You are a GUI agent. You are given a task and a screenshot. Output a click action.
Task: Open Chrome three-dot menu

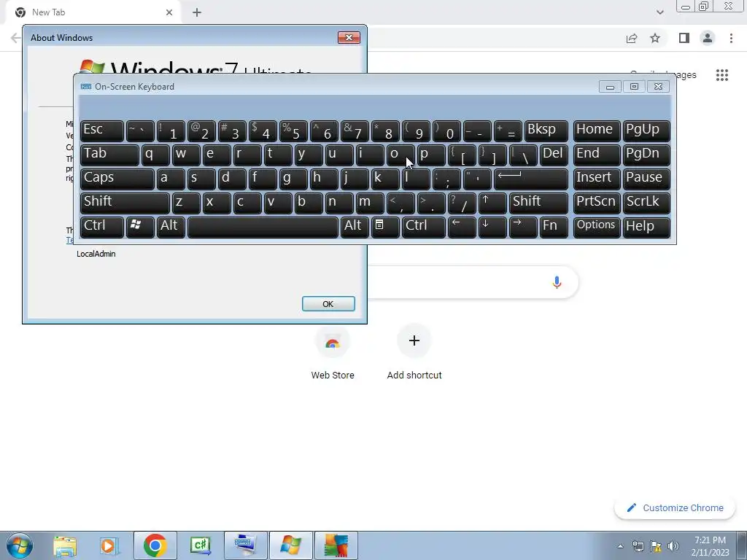(731, 38)
